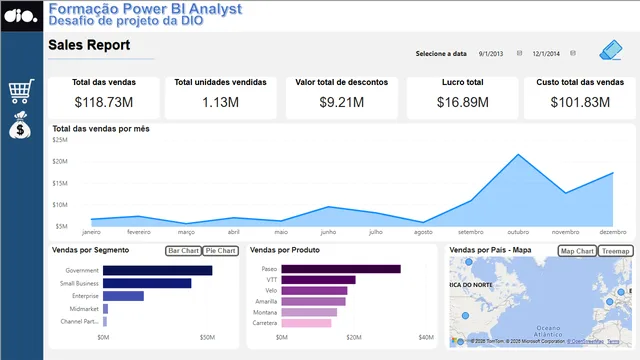Click the eraser clear filters icon

coord(611,50)
